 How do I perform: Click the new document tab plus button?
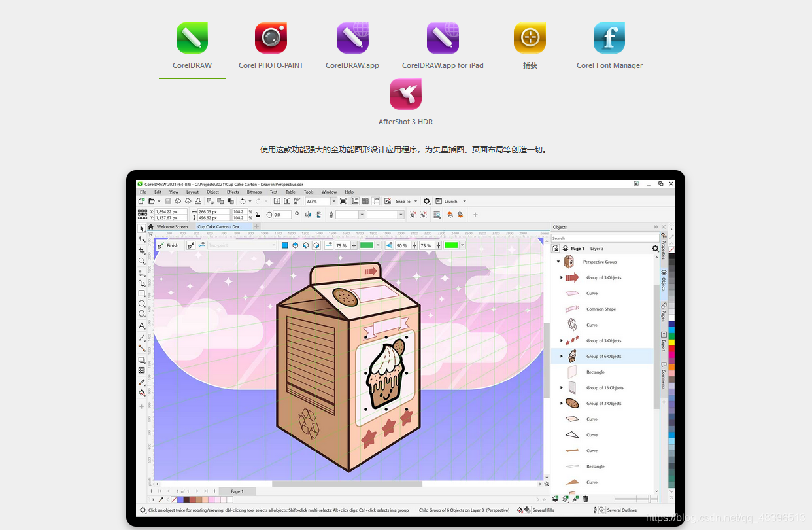click(256, 226)
